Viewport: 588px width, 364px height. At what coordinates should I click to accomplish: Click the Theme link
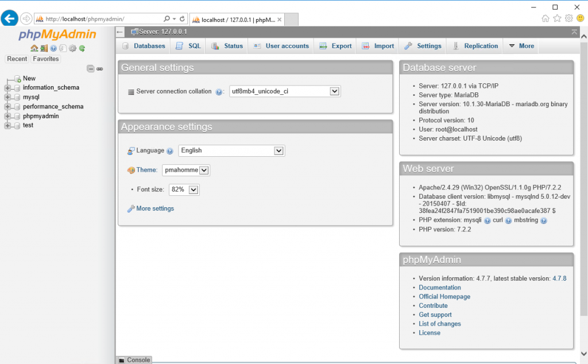click(146, 170)
